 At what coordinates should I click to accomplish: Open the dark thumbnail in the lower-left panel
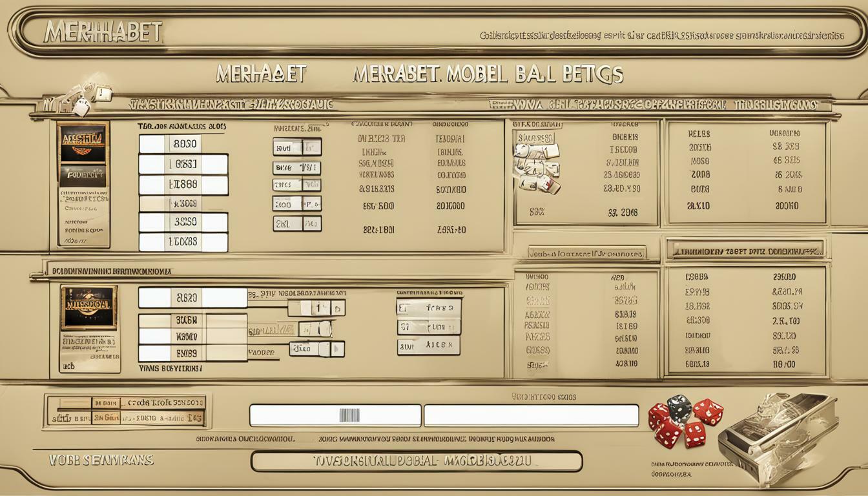(x=90, y=307)
